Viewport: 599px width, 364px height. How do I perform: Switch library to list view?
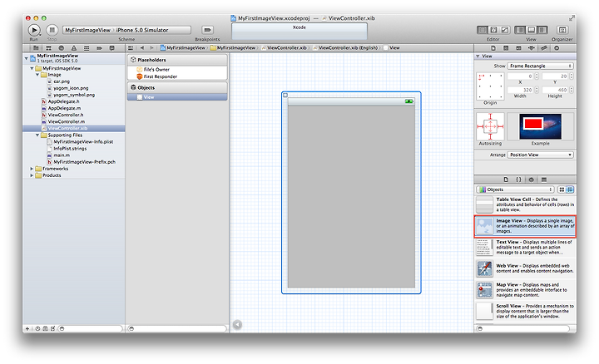pos(570,189)
